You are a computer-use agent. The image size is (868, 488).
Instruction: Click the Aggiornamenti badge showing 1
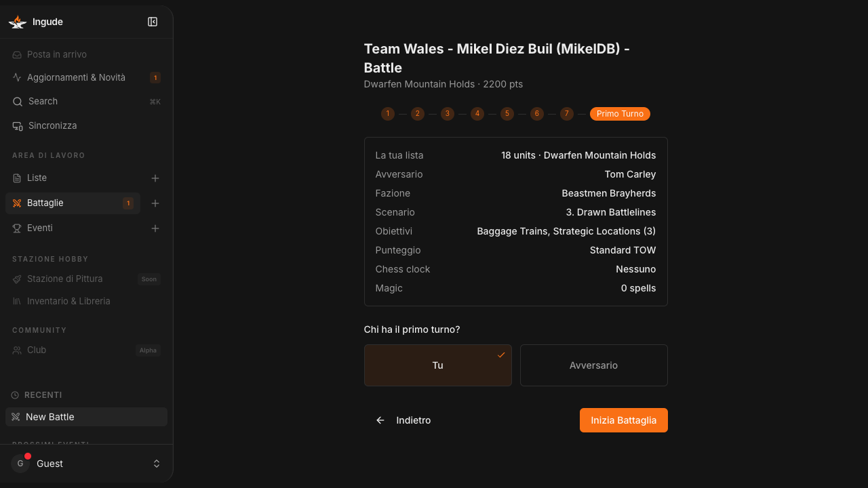(x=155, y=78)
